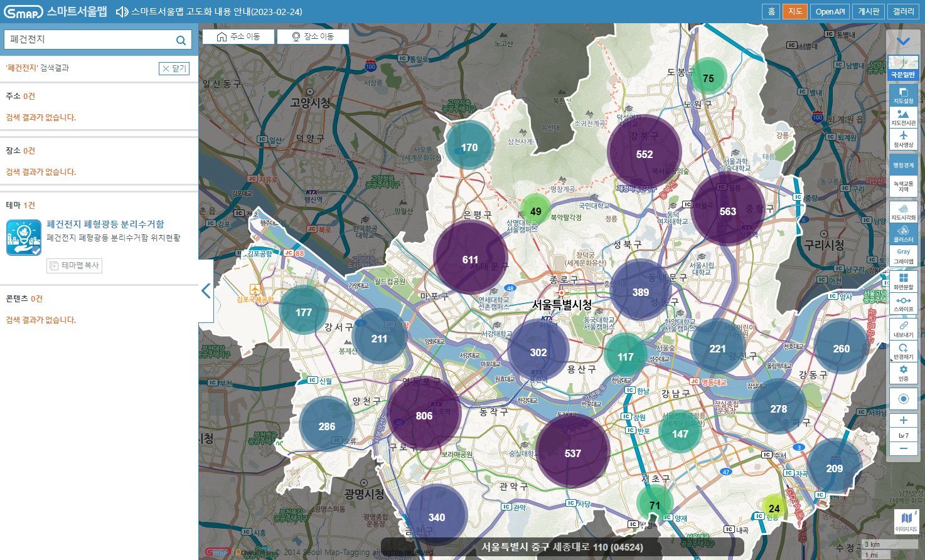Image resolution: width=925 pixels, height=560 pixels.
Task: Collapse the right toolbar chevron
Action: (x=903, y=41)
